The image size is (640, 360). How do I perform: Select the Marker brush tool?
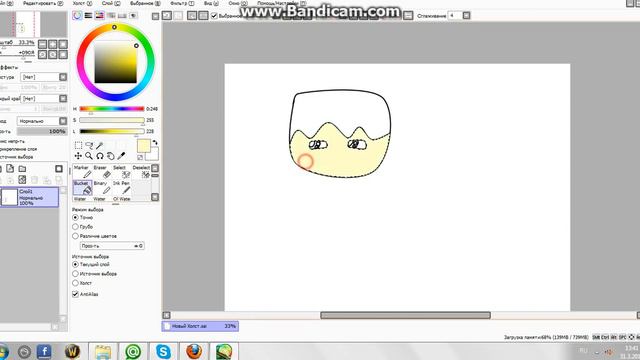[82, 172]
